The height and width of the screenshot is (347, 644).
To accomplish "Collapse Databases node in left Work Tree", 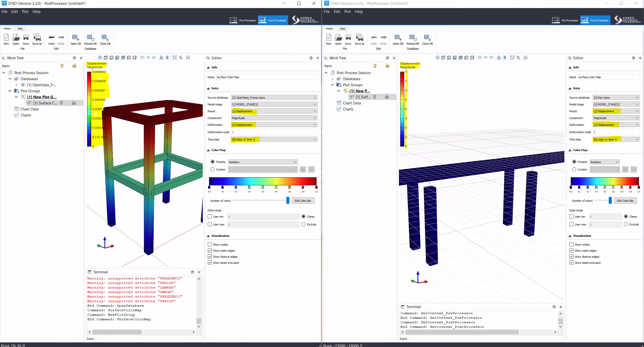I will [x=10, y=79].
